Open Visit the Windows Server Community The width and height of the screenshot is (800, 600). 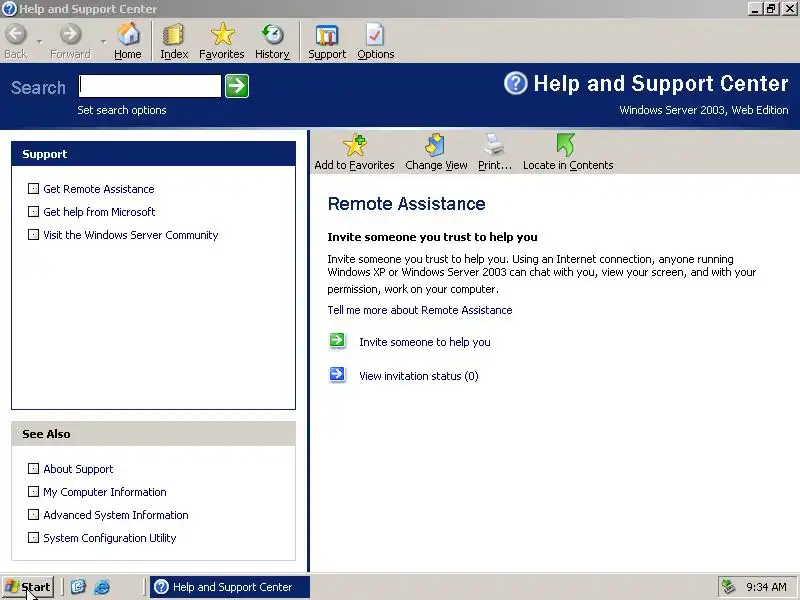(131, 235)
